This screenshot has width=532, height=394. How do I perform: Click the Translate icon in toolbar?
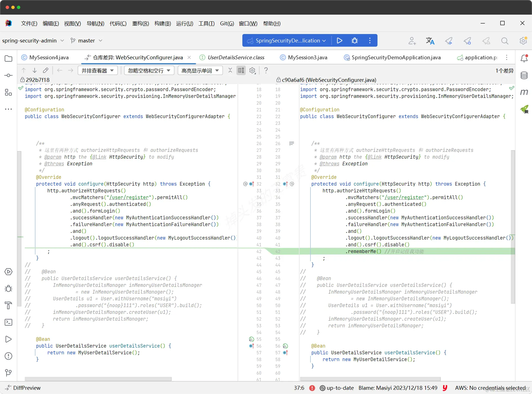430,41
